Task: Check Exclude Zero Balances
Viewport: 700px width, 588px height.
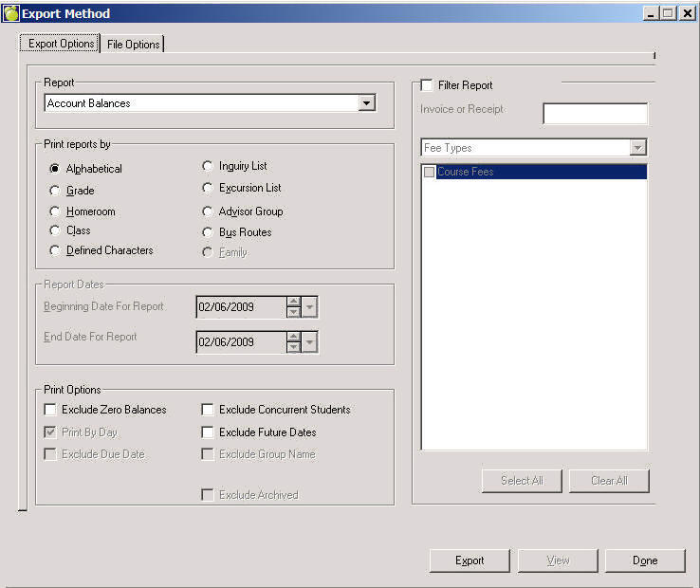Action: (x=50, y=410)
